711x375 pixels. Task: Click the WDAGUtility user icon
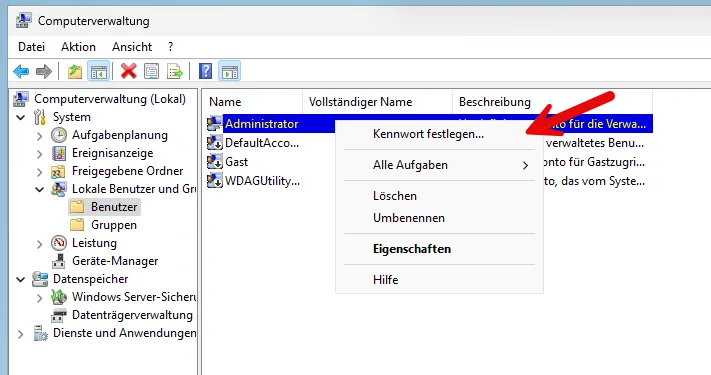(x=214, y=180)
